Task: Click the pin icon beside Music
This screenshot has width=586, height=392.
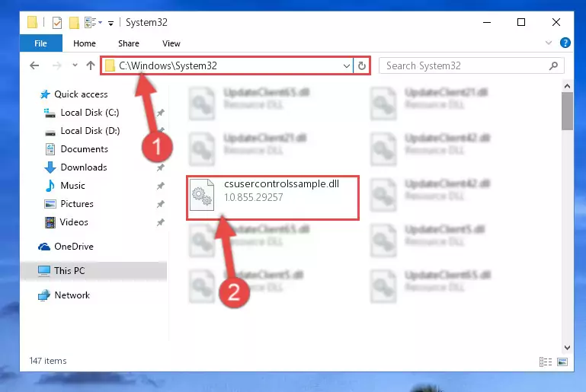Action: pyautogui.click(x=160, y=186)
